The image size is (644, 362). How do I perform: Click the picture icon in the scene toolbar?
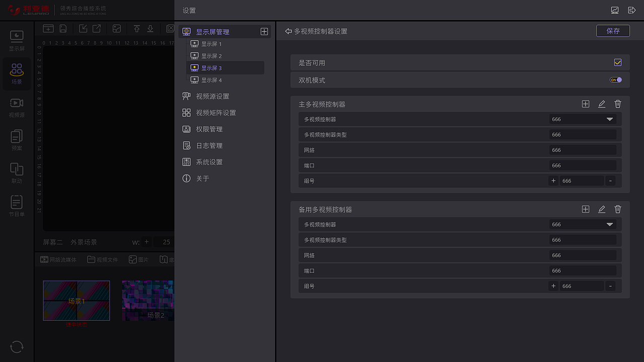point(116,29)
